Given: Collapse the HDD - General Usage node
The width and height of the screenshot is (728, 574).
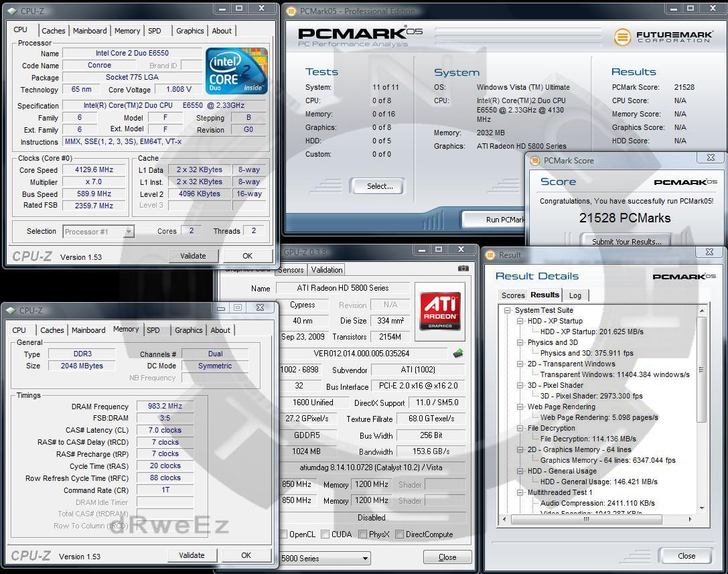Looking at the screenshot, I should click(x=520, y=471).
